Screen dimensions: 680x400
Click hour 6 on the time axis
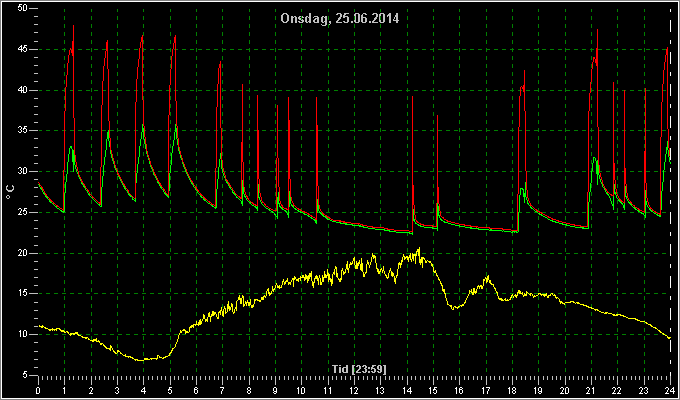[196, 390]
